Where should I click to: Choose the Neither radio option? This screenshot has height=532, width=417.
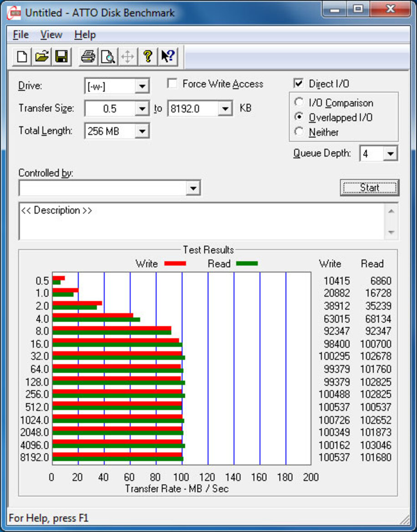(x=299, y=132)
